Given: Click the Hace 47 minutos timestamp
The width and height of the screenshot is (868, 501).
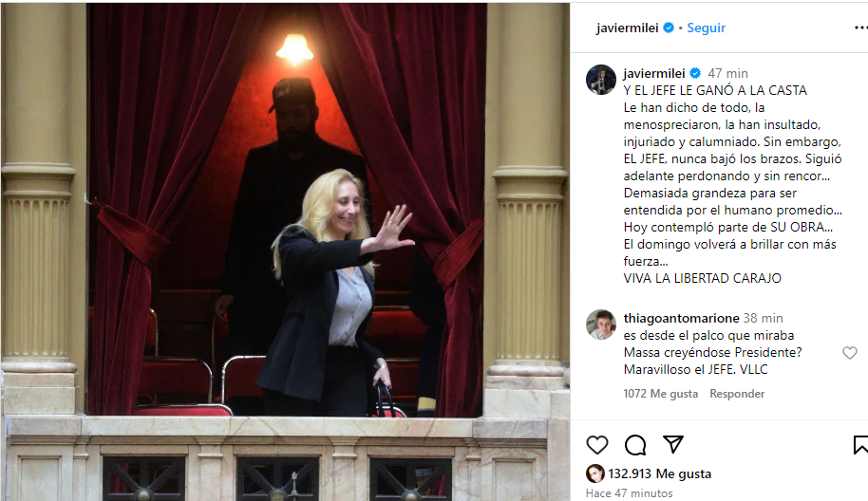Looking at the screenshot, I should tap(630, 492).
